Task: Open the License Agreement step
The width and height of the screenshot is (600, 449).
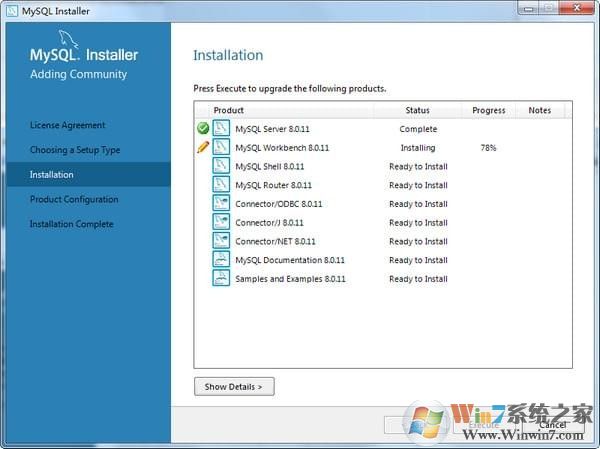Action: 67,125
